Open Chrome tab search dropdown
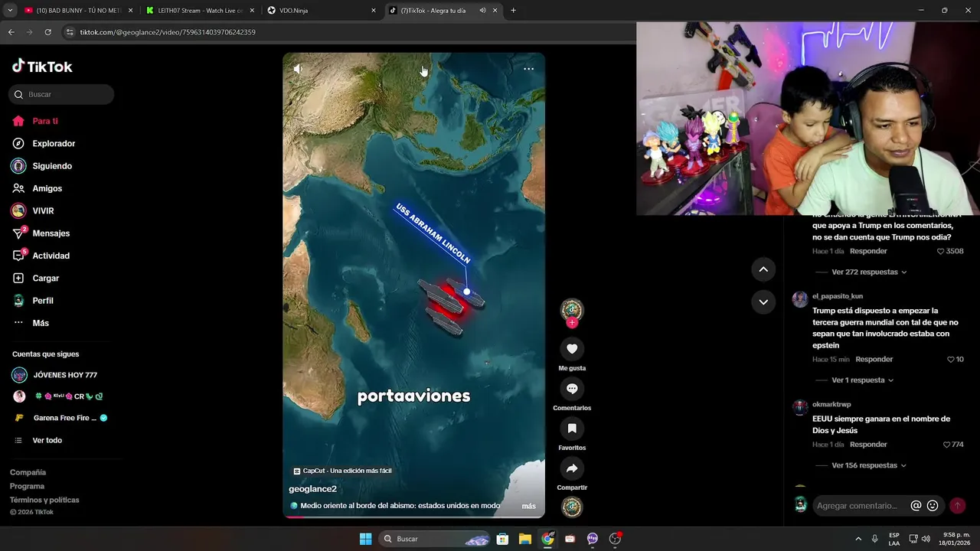This screenshot has width=980, height=551. tap(10, 11)
